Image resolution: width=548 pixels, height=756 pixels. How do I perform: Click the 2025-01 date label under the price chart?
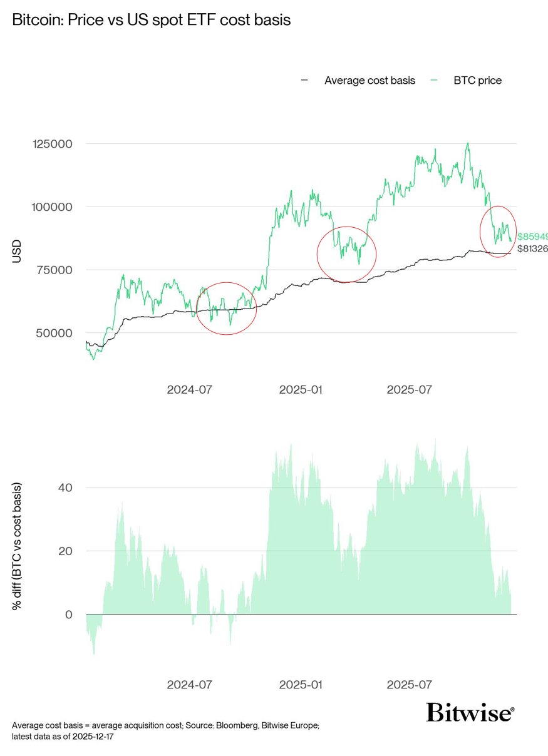301,389
